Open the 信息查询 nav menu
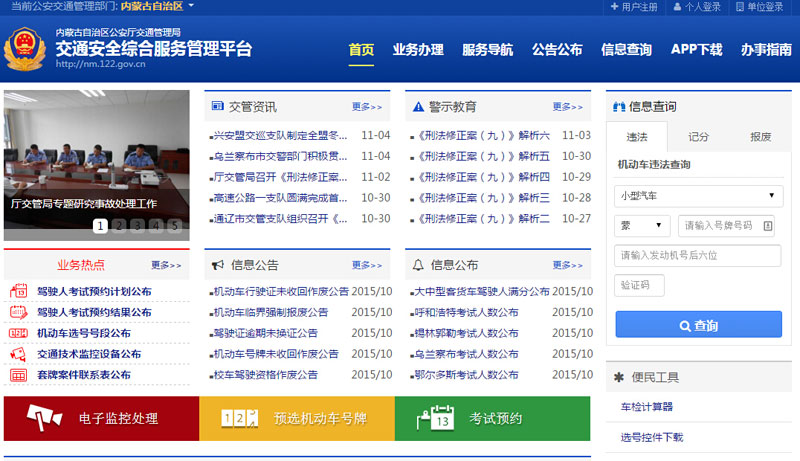This screenshot has height=461, width=800. 627,50
